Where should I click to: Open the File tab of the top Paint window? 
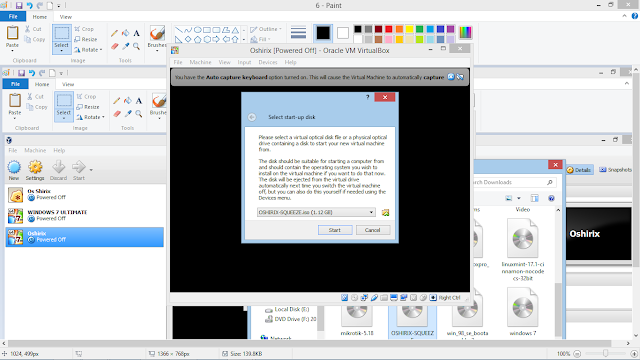[13, 16]
